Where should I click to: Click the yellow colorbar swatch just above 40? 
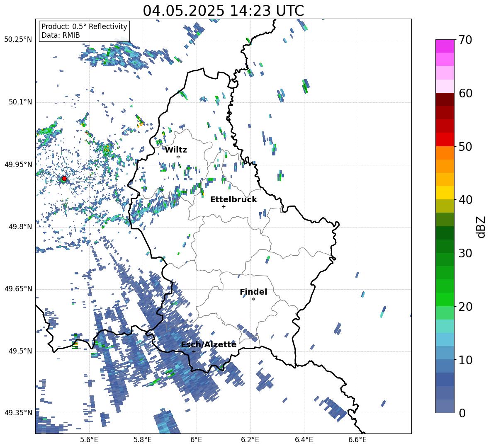pos(445,193)
